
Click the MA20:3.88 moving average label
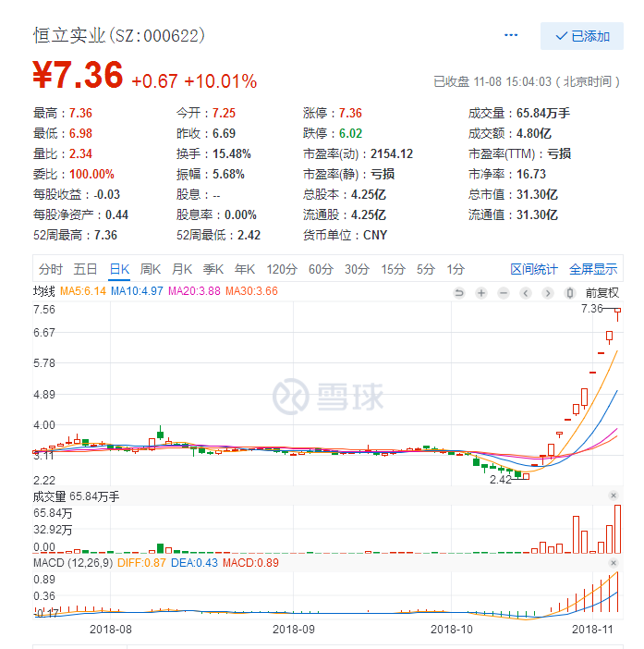(194, 291)
